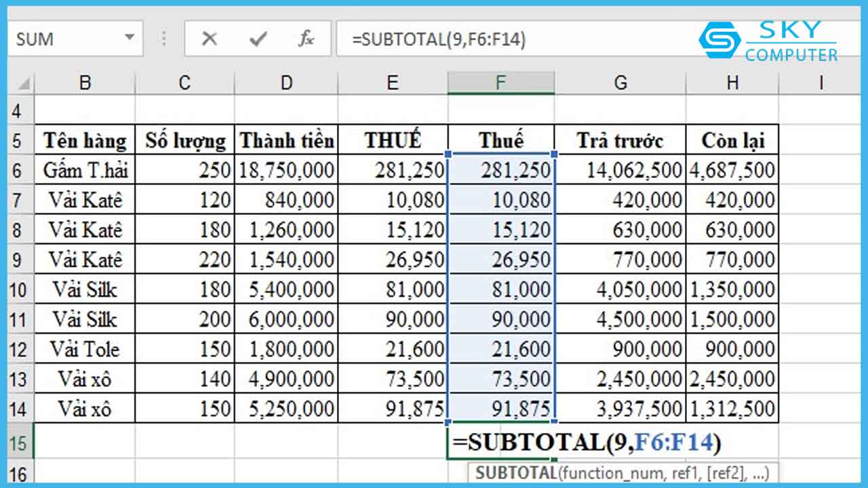Open the Name Box dropdown arrow

pyautogui.click(x=130, y=37)
